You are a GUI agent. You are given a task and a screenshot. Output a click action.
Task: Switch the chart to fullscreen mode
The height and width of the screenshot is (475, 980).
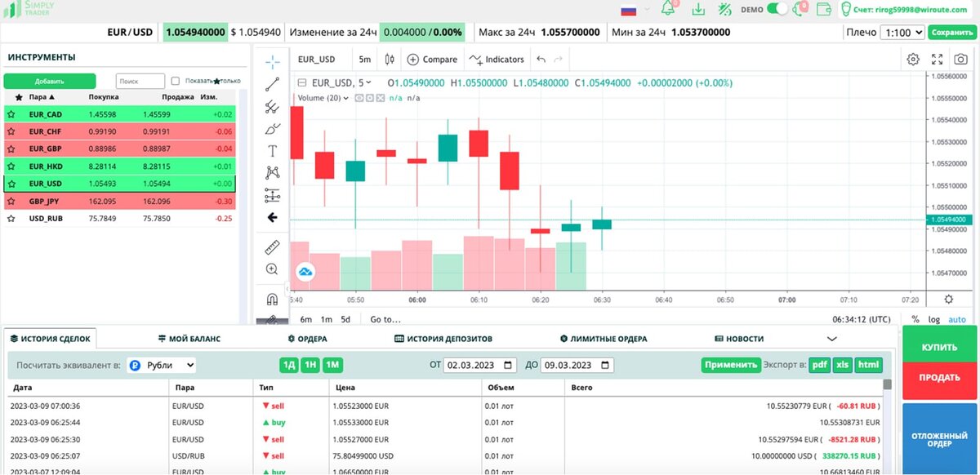(x=938, y=60)
